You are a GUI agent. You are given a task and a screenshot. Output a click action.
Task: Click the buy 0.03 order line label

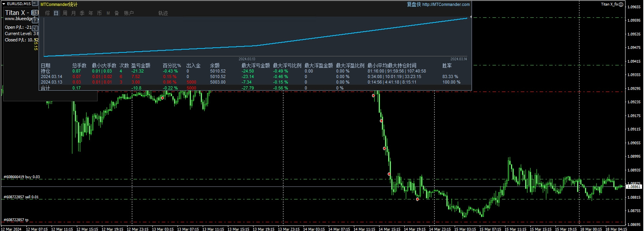(22, 177)
